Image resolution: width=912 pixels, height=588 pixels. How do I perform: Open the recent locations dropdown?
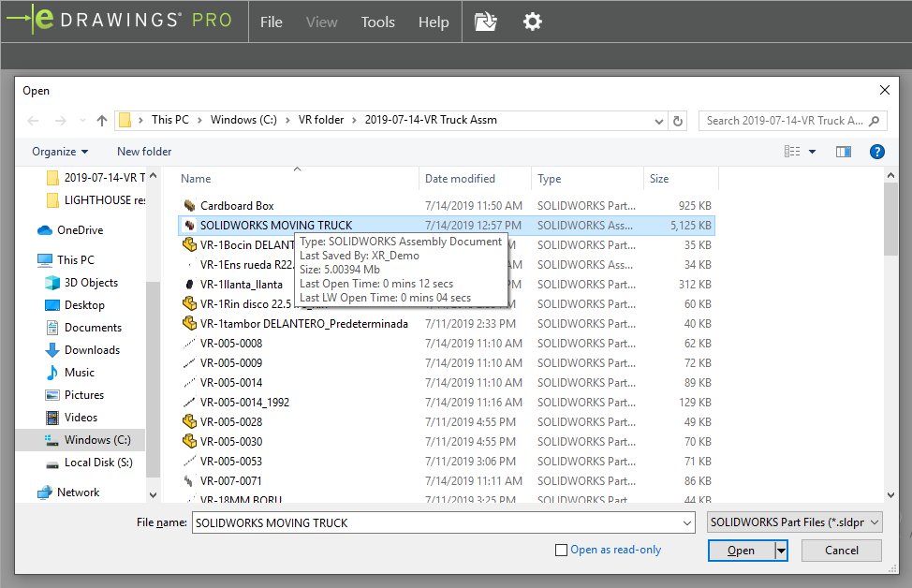coord(82,121)
